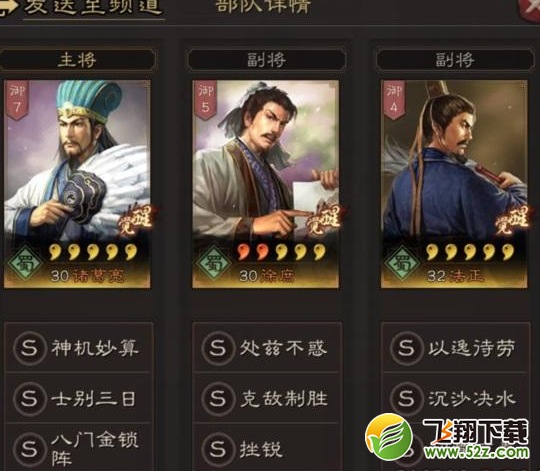Click the S rank icon beside 以逸待劳
This screenshot has width=540, height=471.
point(406,348)
